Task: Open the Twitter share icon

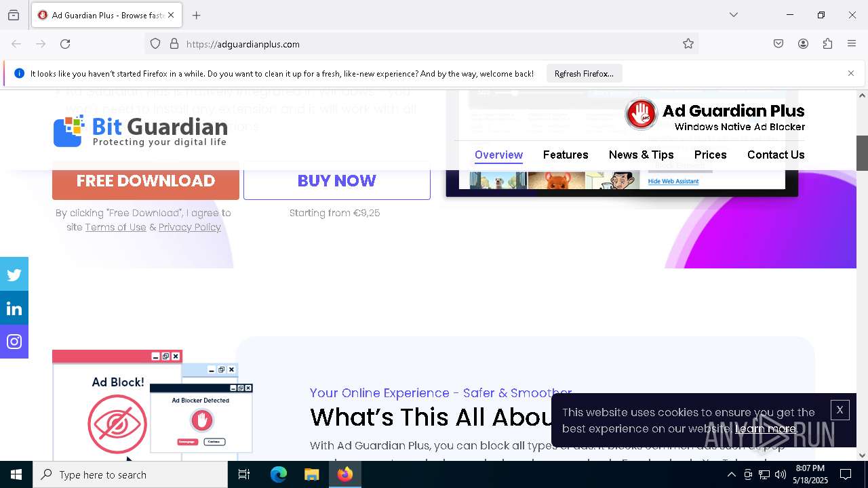Action: 14,274
